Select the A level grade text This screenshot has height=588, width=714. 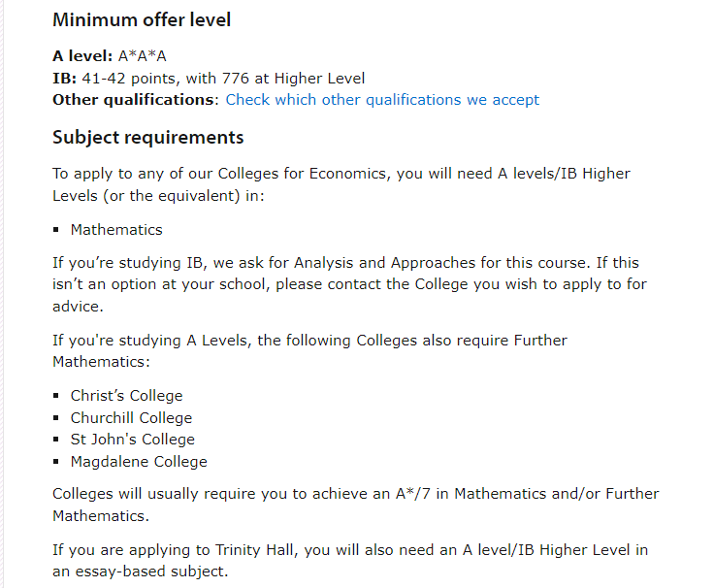(142, 56)
